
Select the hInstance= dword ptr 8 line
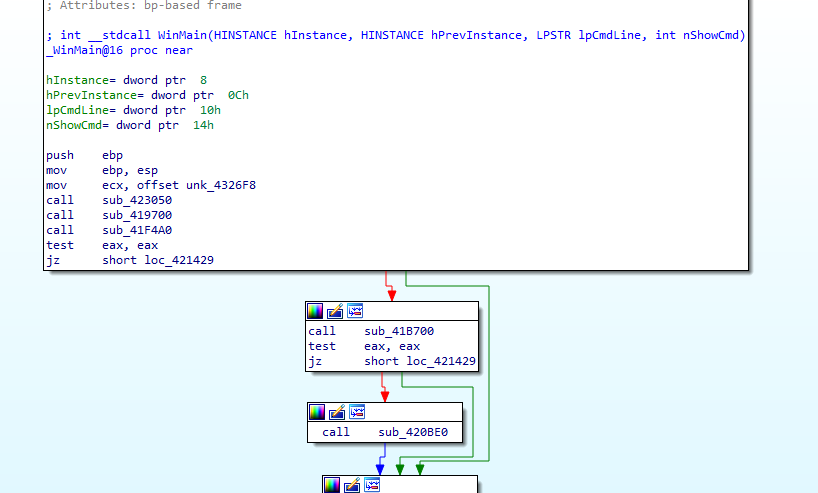tap(126, 80)
